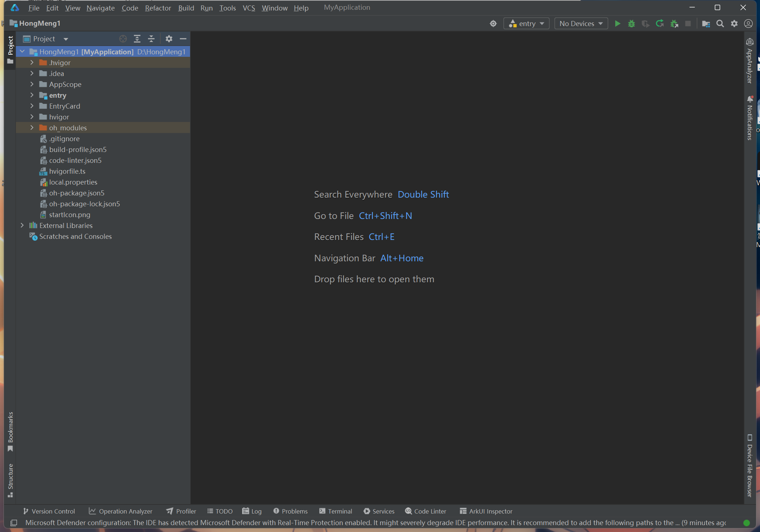Collapse the HongMeng1 root node
The image size is (760, 532).
point(22,52)
